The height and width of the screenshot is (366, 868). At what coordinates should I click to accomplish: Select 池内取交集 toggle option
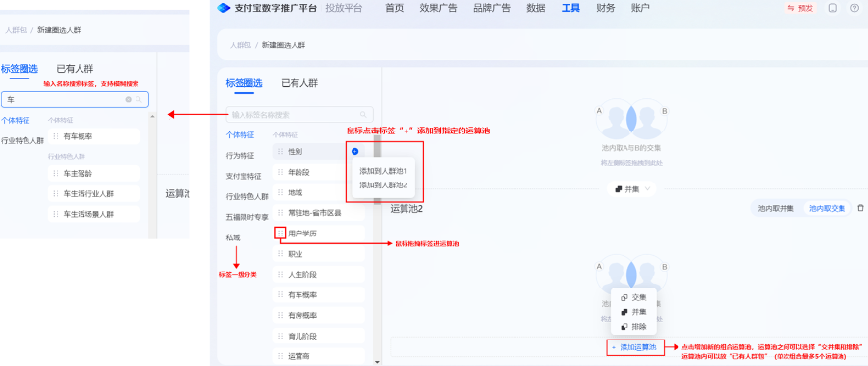(x=827, y=208)
